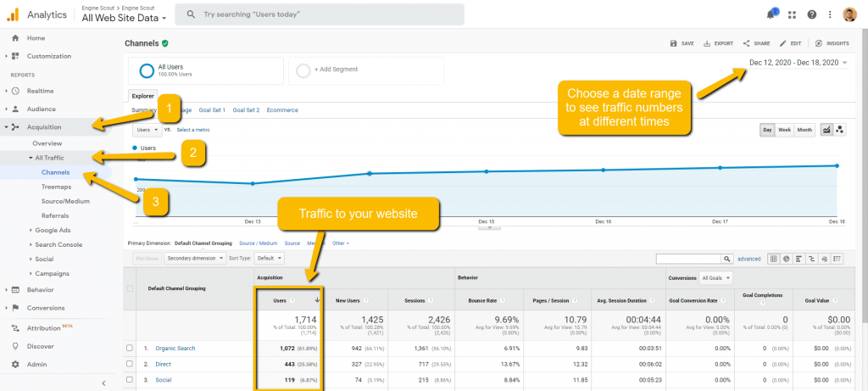Screen dimensions: 868x391
Task: Click the motion chart icon button
Action: click(839, 130)
